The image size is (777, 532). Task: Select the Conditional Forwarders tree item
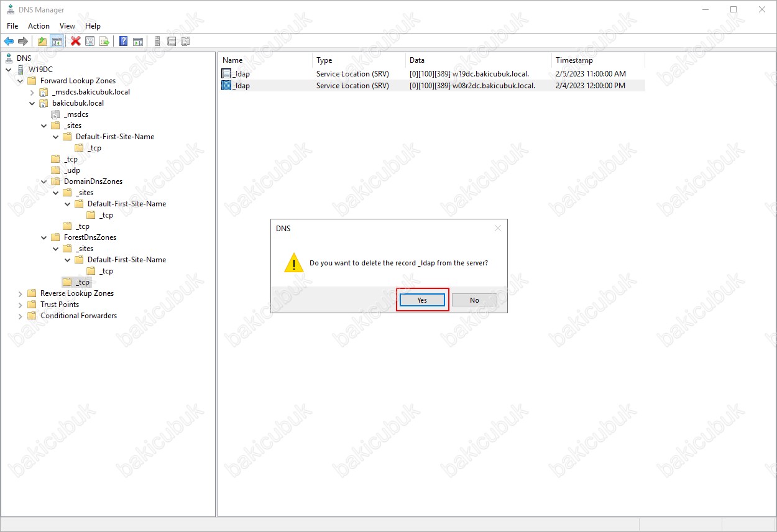[78, 316]
